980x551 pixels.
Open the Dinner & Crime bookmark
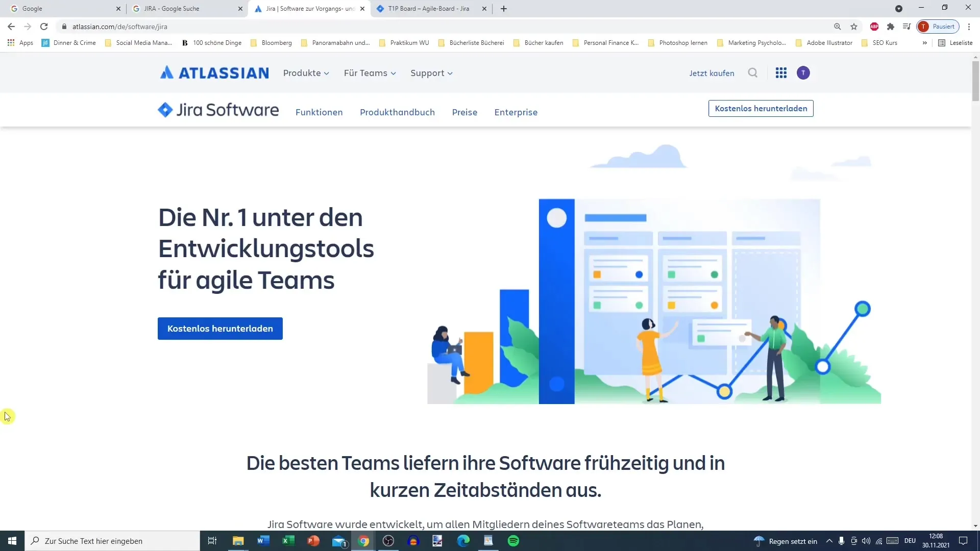click(69, 43)
